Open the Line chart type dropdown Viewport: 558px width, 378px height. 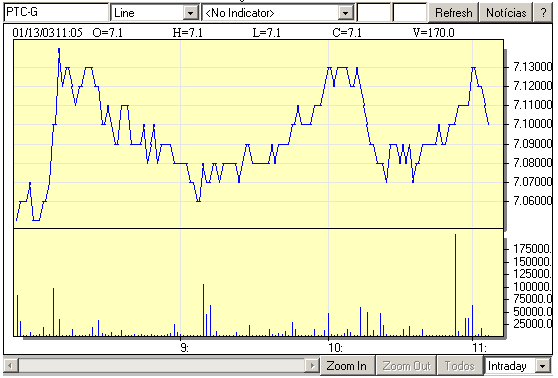coord(155,13)
